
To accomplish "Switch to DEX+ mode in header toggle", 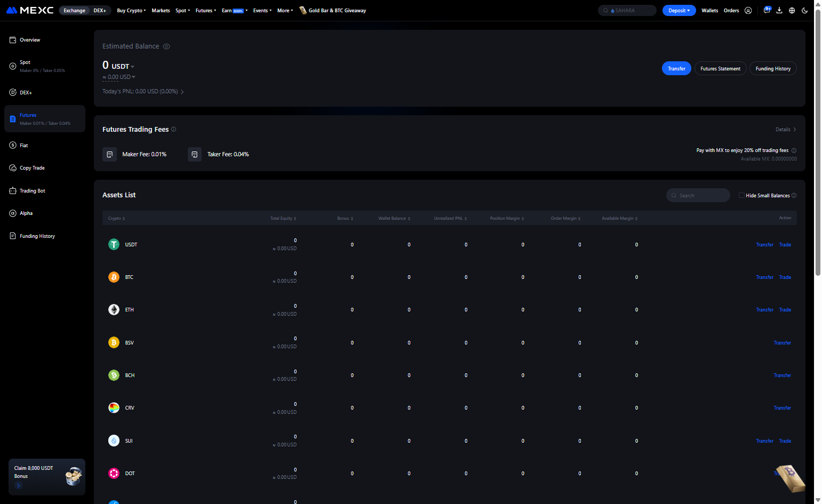I will (100, 11).
